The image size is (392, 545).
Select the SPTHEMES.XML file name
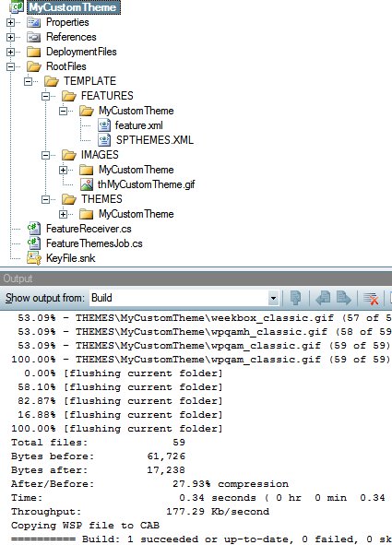click(x=155, y=140)
